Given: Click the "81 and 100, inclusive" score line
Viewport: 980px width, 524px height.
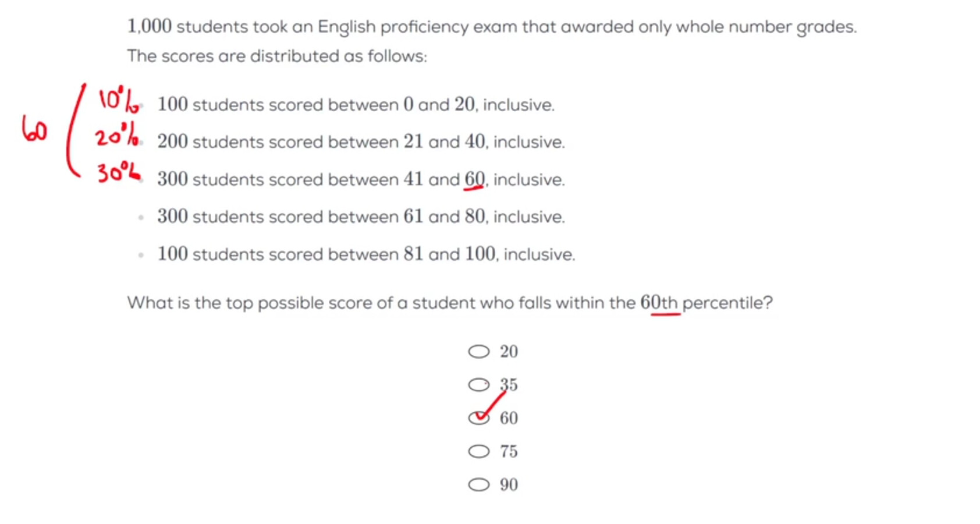Looking at the screenshot, I should [x=366, y=254].
